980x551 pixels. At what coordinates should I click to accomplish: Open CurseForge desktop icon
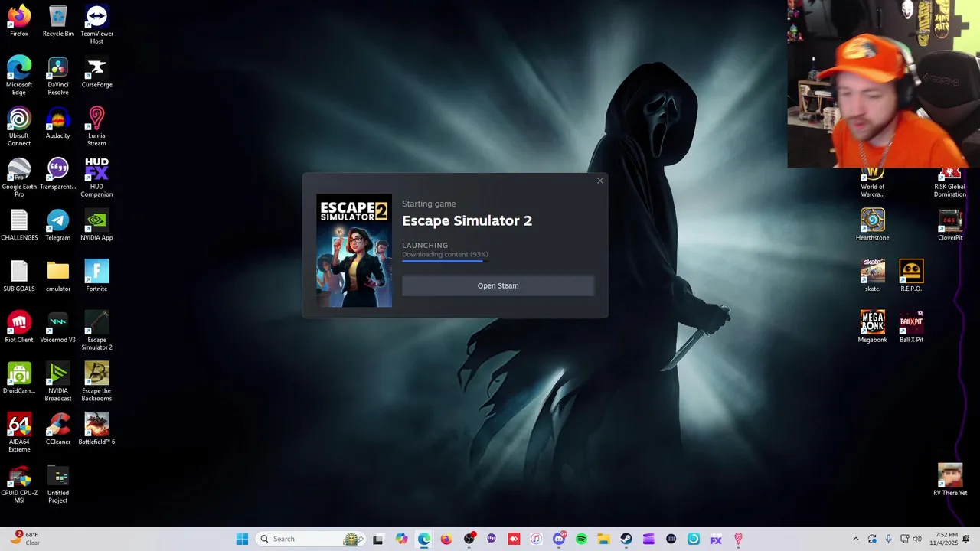coord(96,71)
